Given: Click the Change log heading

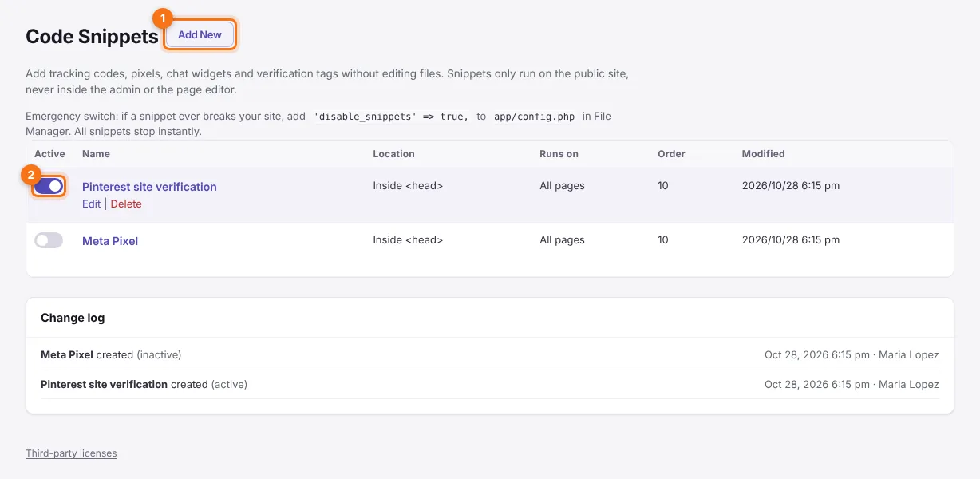Looking at the screenshot, I should (73, 318).
